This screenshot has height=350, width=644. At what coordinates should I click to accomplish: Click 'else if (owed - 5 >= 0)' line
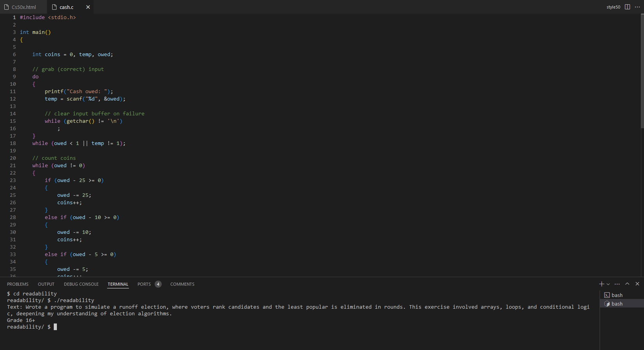pyautogui.click(x=80, y=255)
